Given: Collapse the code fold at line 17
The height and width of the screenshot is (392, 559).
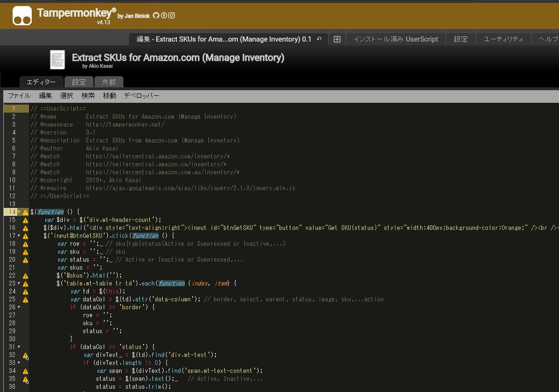Looking at the screenshot, I should [19, 235].
